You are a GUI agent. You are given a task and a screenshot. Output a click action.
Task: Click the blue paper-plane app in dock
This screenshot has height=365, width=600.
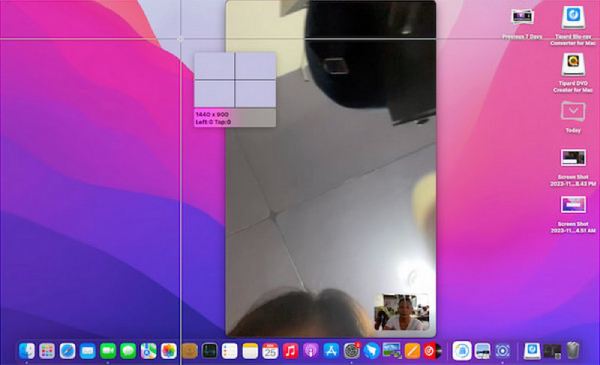[x=372, y=351]
